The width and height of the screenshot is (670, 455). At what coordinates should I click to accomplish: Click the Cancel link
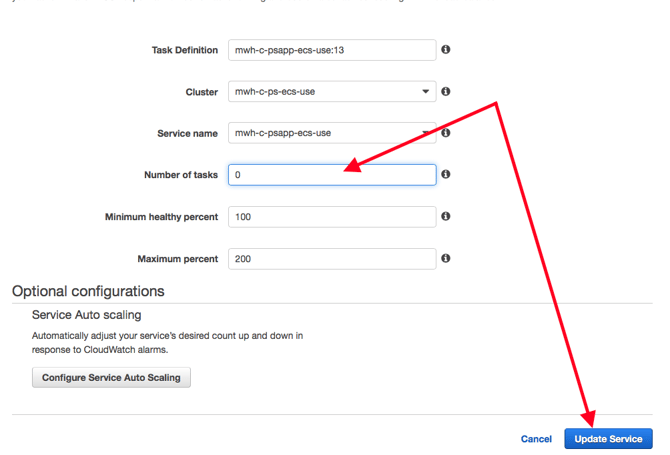click(536, 439)
